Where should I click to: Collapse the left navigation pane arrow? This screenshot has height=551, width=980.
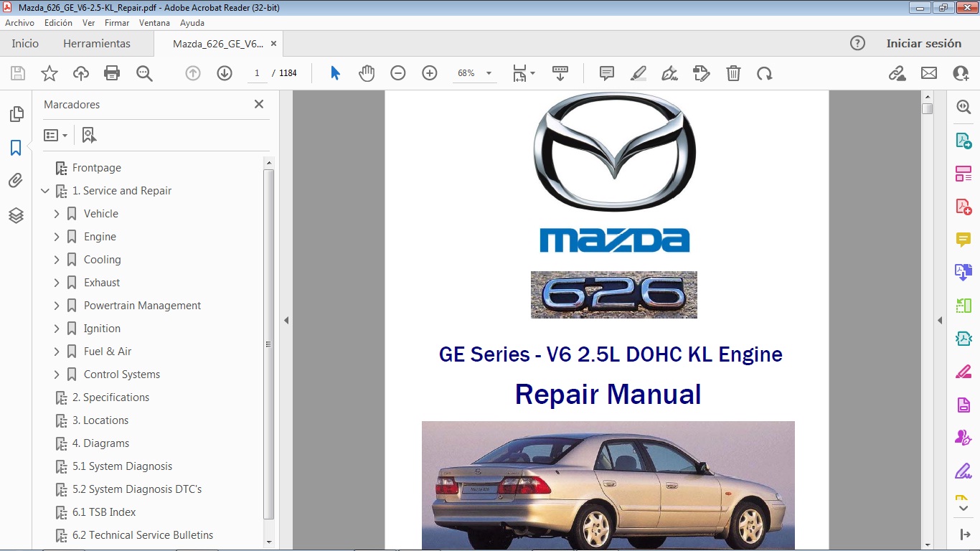286,320
